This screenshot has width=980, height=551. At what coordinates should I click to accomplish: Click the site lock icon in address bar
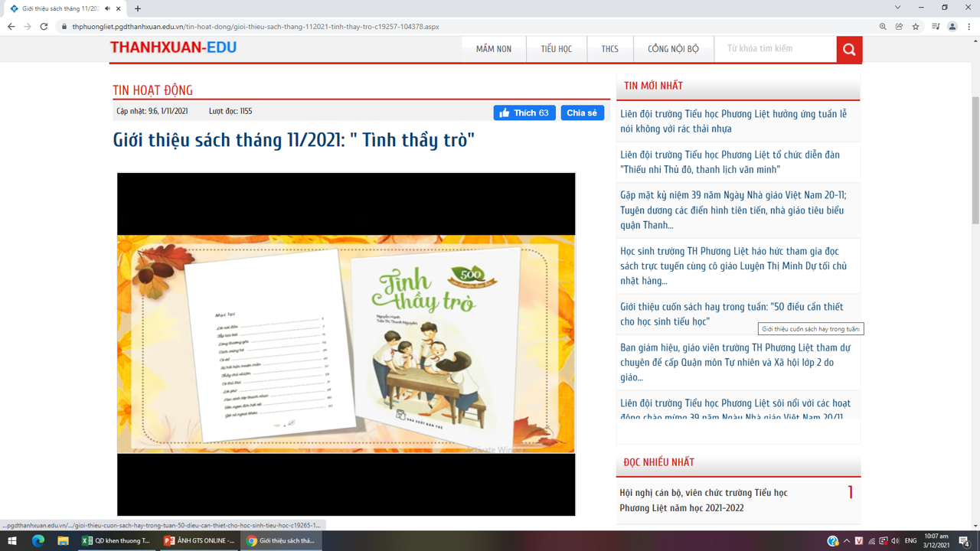tap(64, 27)
